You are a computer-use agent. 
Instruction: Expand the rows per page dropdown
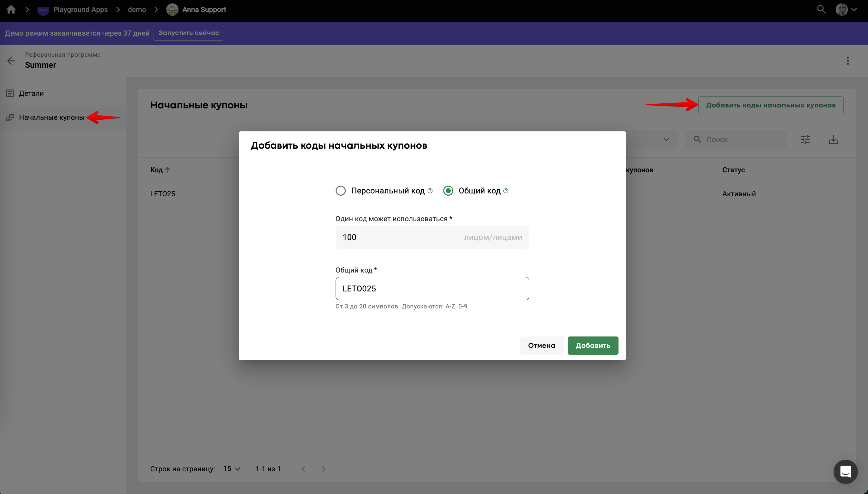click(232, 468)
